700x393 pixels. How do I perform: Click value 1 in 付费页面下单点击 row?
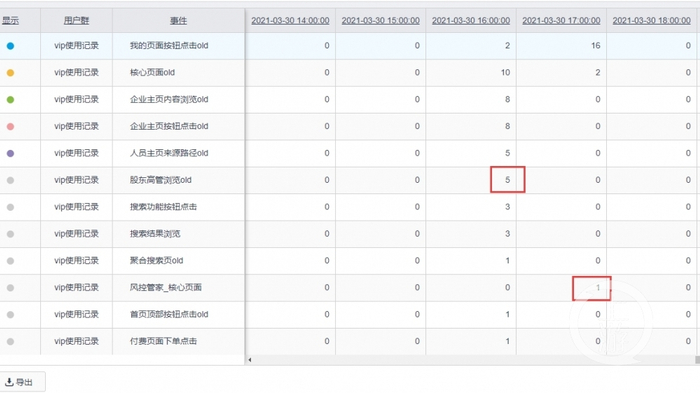(x=508, y=341)
